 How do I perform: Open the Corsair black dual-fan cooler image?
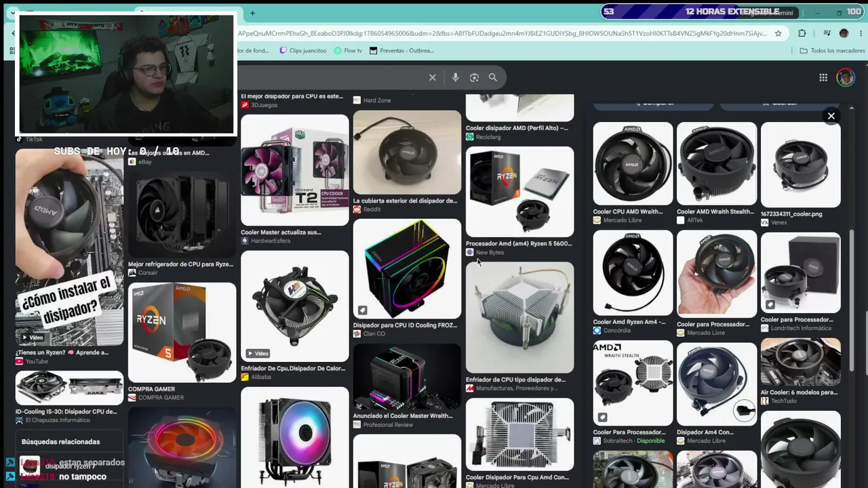pyautogui.click(x=182, y=213)
